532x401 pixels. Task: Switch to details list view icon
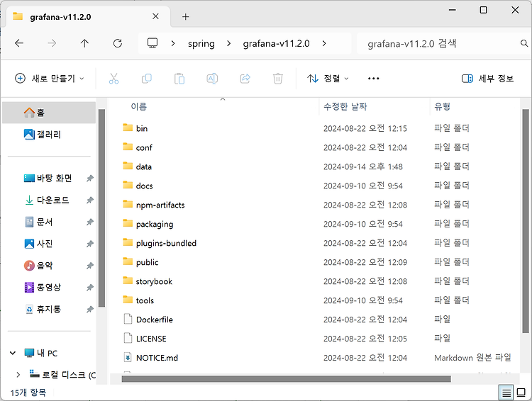tap(506, 393)
